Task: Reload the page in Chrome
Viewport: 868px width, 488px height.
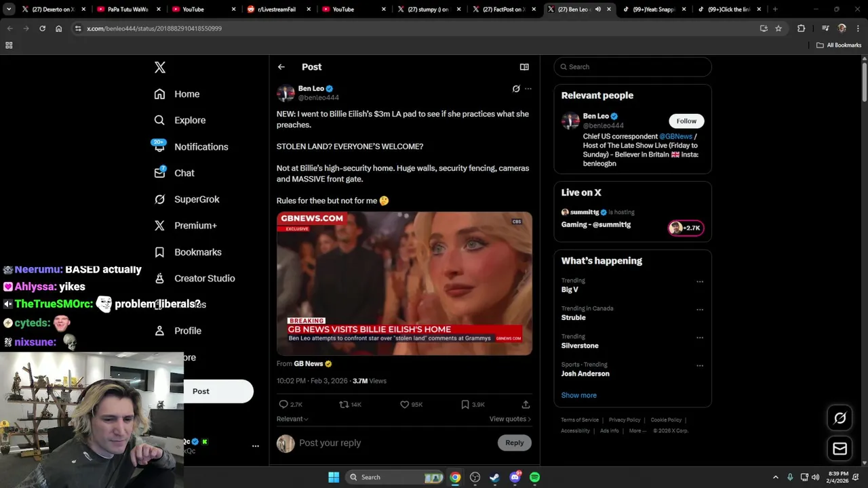Action: 42,28
